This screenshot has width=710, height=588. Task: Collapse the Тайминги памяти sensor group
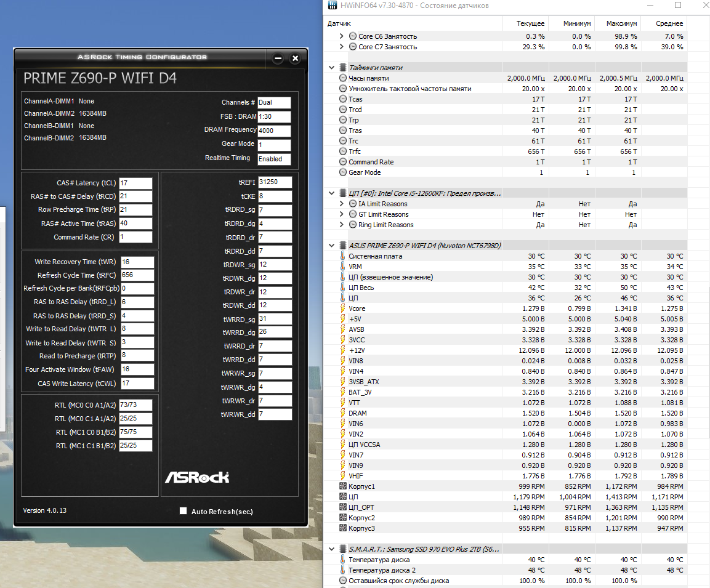click(x=331, y=68)
